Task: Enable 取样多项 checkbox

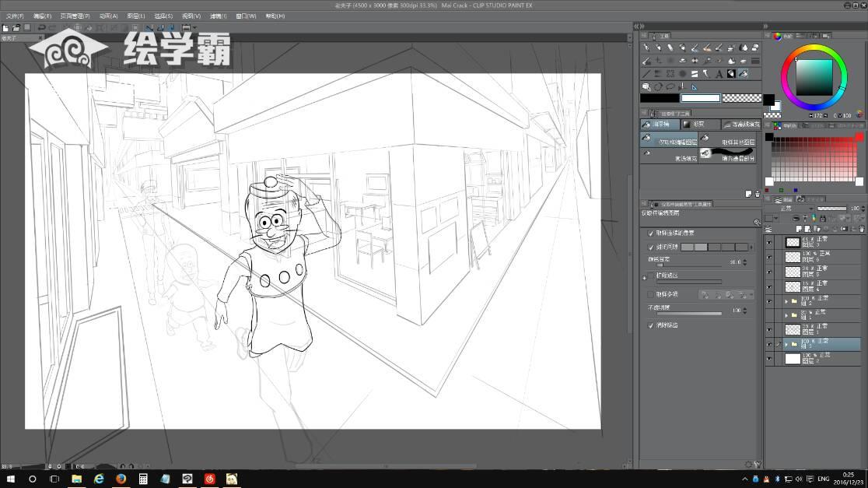Action: 651,294
